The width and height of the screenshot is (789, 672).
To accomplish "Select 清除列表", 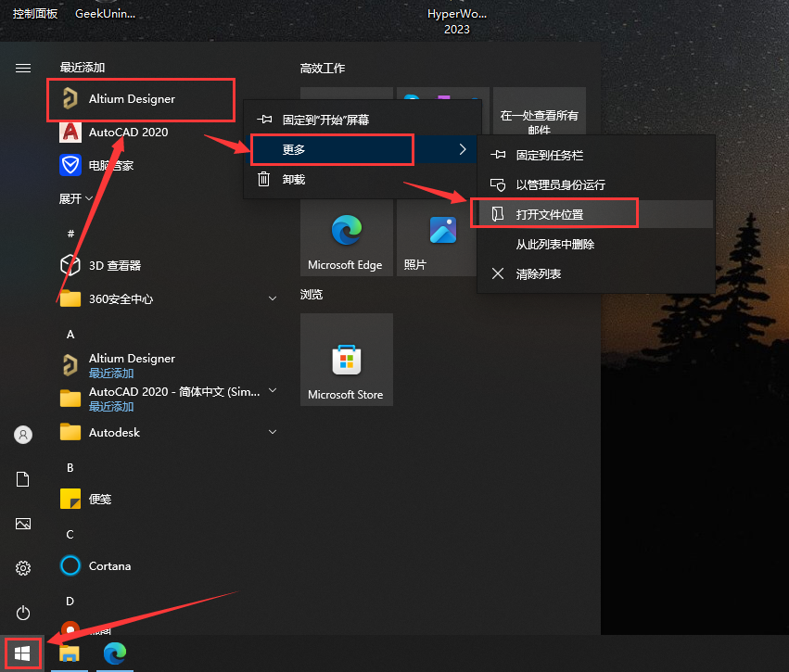I will [596, 273].
